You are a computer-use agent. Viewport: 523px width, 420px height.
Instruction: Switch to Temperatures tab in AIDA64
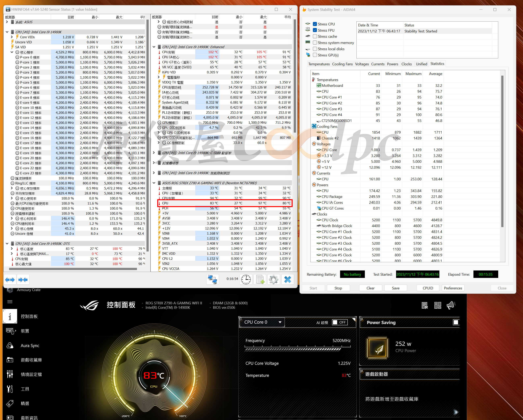tap(319, 64)
